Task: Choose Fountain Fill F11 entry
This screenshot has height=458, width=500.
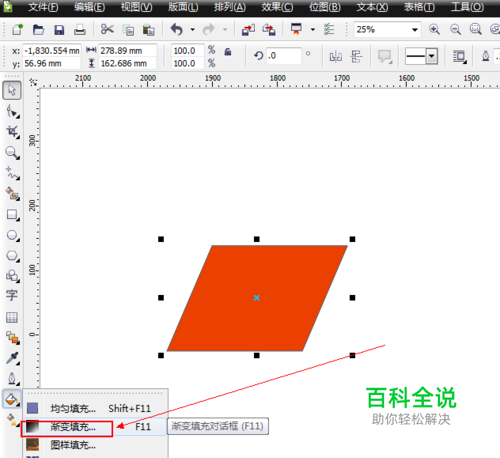Action: tap(95, 427)
